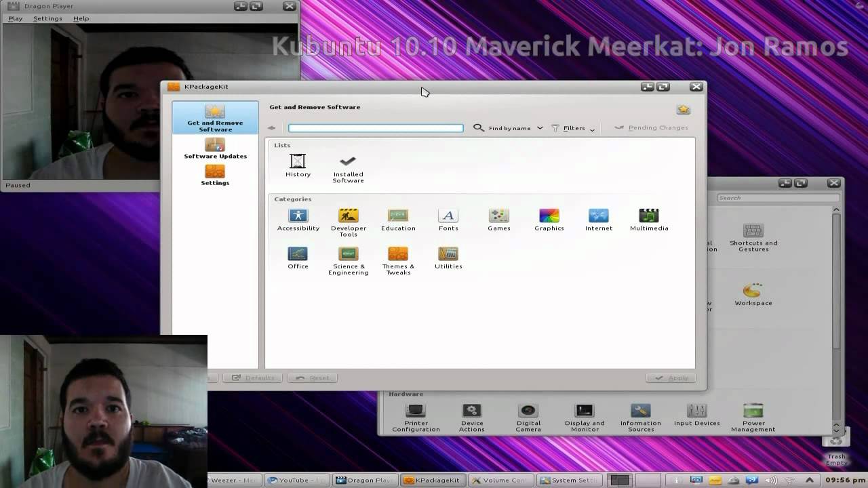Switch to the System Settings taskbar entry

(568, 480)
